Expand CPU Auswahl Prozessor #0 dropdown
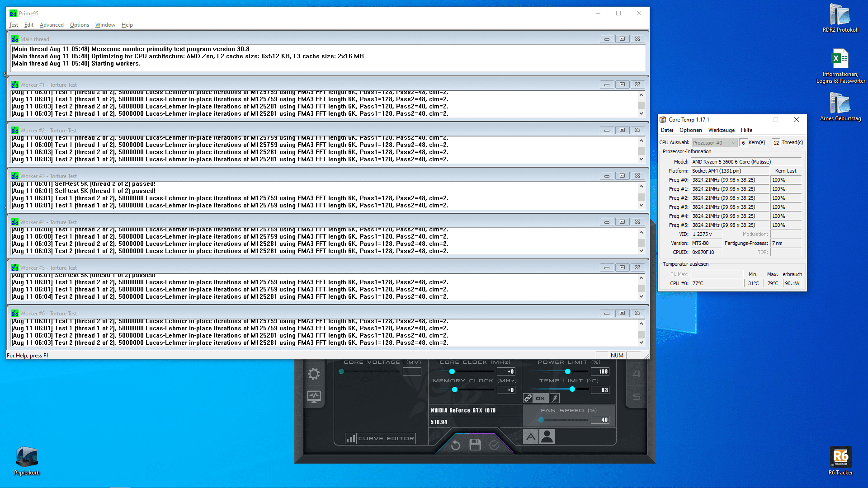This screenshot has width=868, height=488. (x=714, y=143)
